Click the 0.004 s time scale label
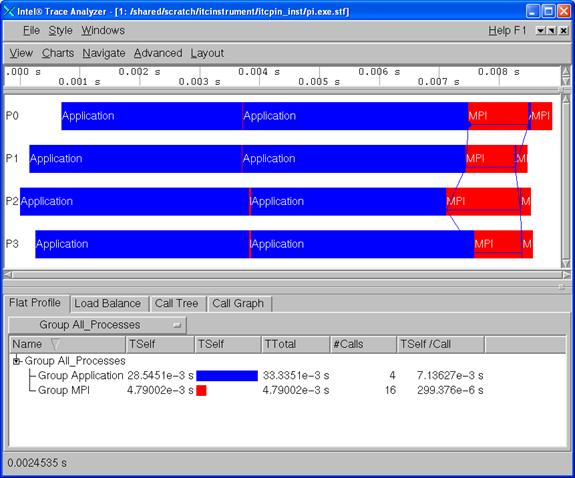Viewport: 575px width, 478px height. click(x=259, y=72)
